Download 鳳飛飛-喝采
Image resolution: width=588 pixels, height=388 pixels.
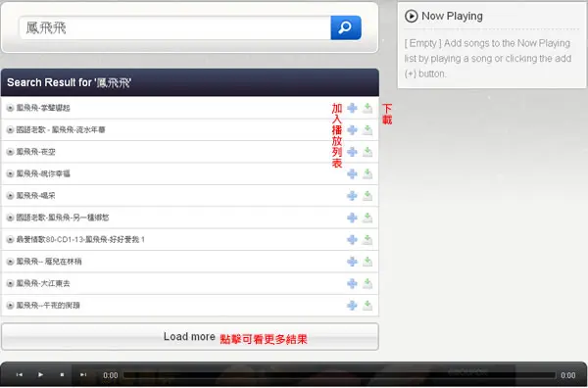point(367,196)
